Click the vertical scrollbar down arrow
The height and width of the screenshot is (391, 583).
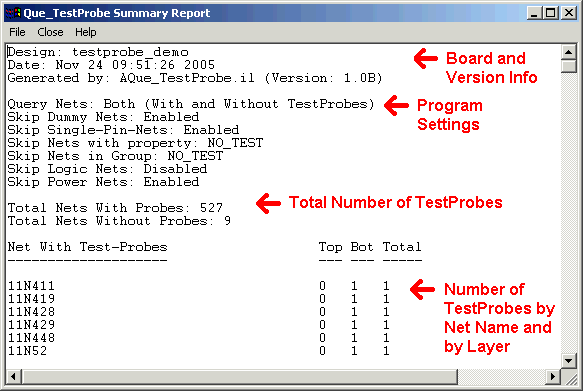(568, 361)
